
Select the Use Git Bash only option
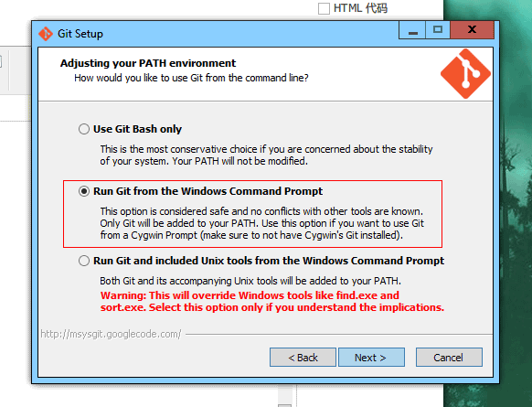[x=84, y=129]
